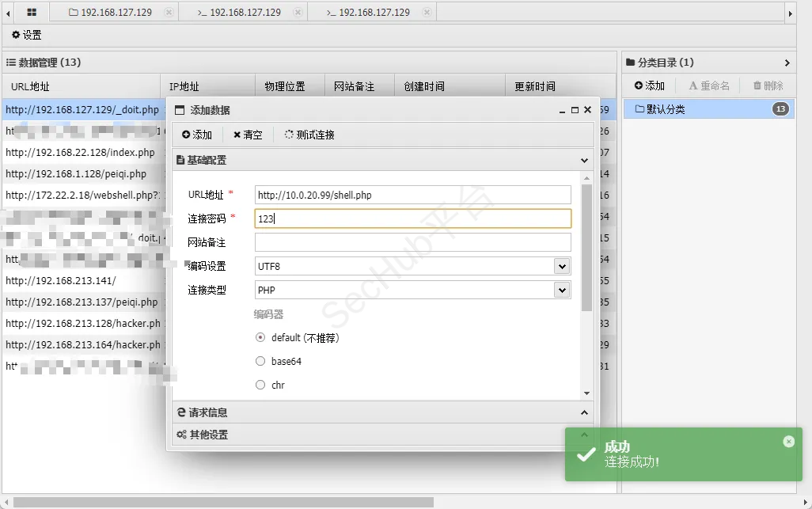Select the base64 encoder radio
Image resolution: width=812 pixels, height=509 pixels.
260,362
